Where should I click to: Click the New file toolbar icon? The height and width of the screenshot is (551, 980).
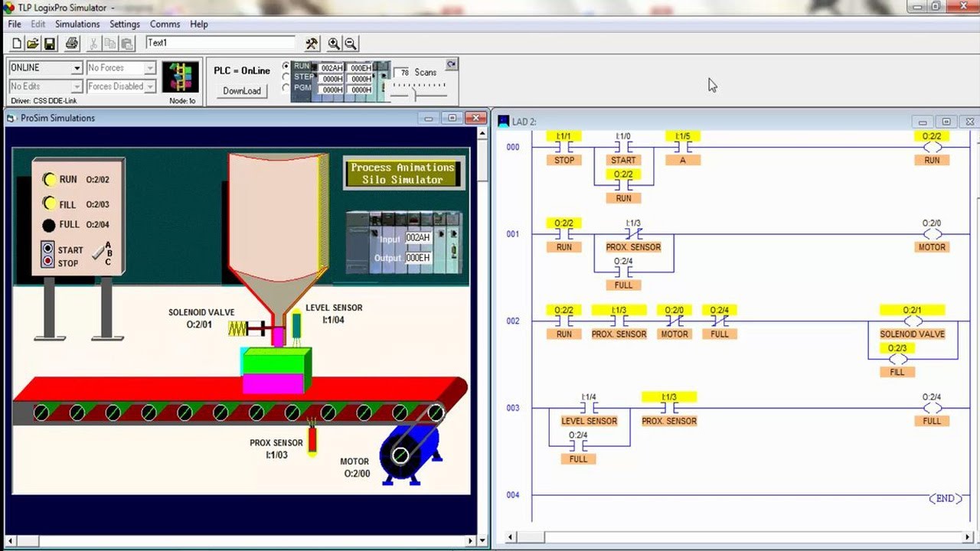(16, 44)
